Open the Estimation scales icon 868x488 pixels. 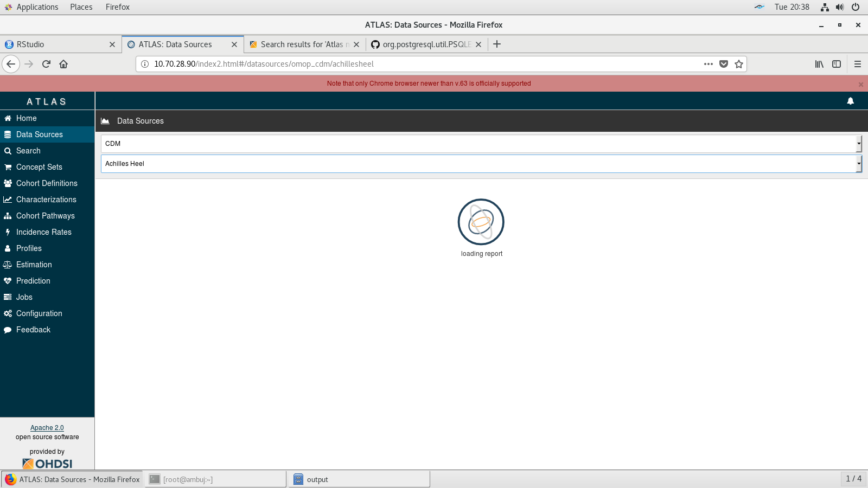coord(8,265)
